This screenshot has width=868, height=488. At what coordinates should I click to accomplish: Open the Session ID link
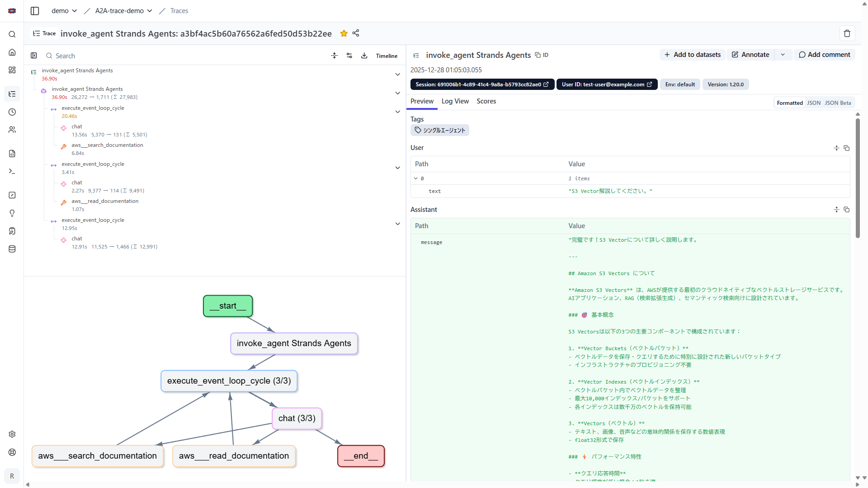coord(482,84)
